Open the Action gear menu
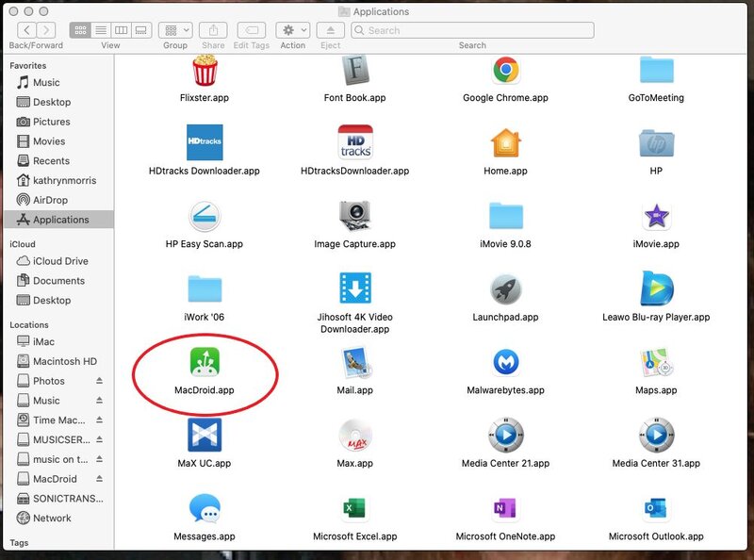The width and height of the screenshot is (754, 560). pos(293,30)
